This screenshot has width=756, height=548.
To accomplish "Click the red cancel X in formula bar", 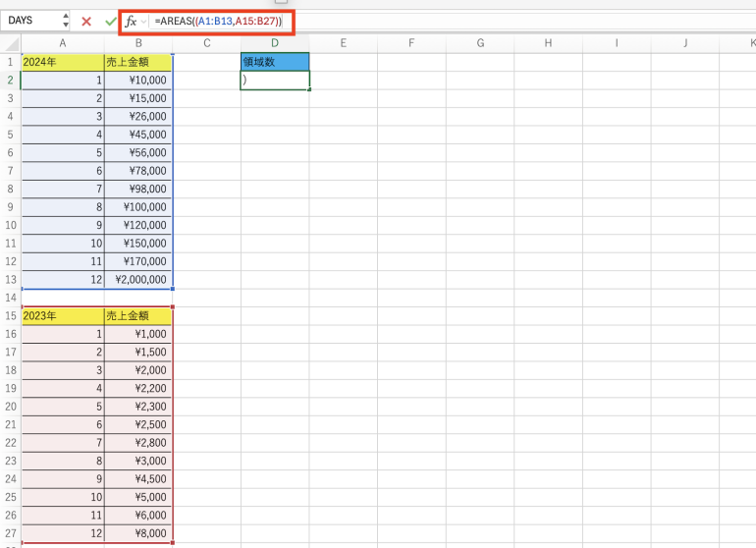I will tap(86, 21).
